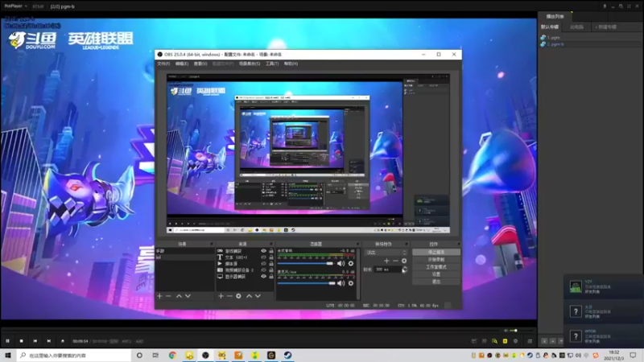This screenshot has width=644, height=362.
Task: Open the PotPlayer main menu dropdown
Action: click(16, 6)
